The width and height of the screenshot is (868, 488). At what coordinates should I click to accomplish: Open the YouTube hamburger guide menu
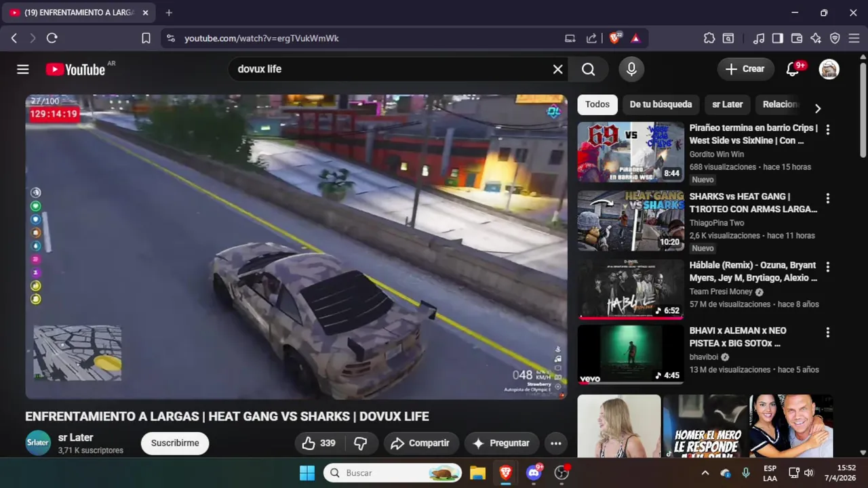(23, 69)
